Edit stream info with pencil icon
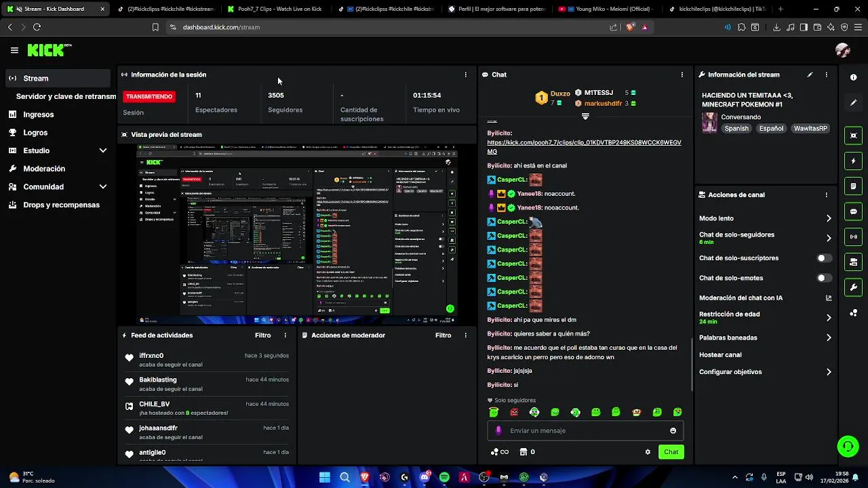The height and width of the screenshot is (488, 868). coord(810,75)
